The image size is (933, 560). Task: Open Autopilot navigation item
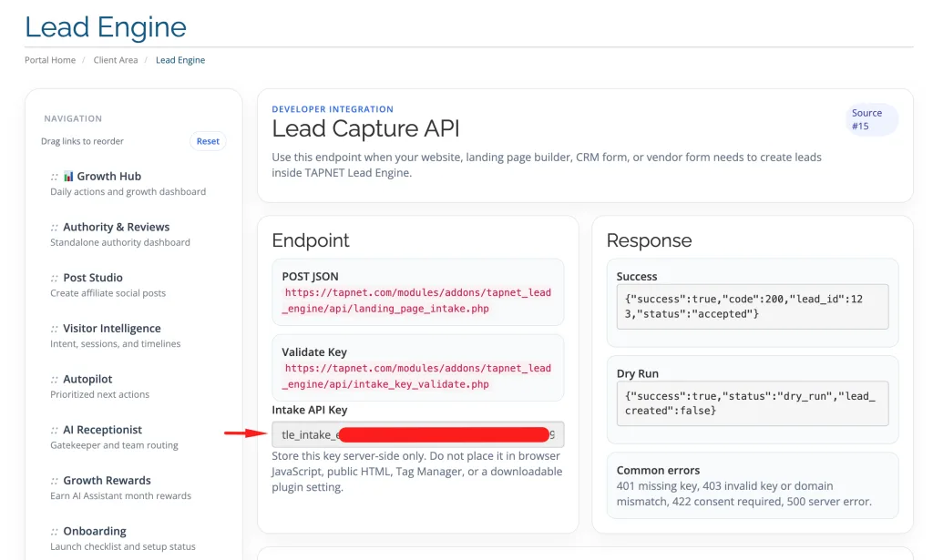pos(87,379)
